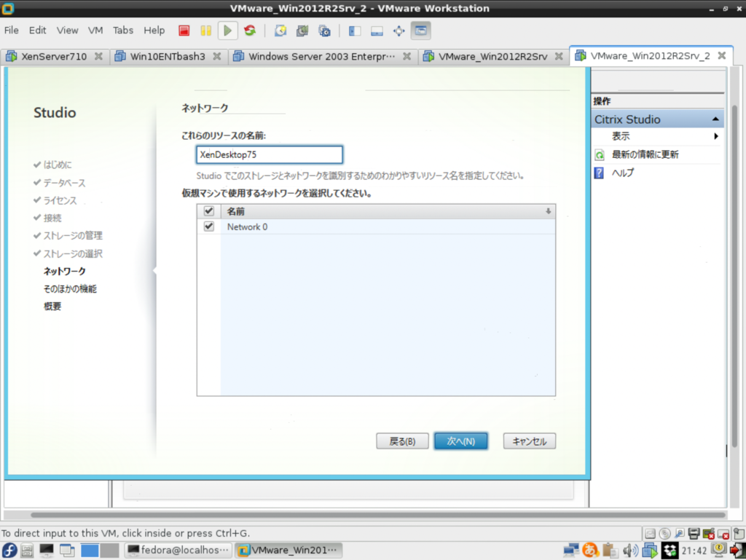Screen dimensions: 746x560
Task: Click the VM CD drive status icon
Action: pos(664,534)
